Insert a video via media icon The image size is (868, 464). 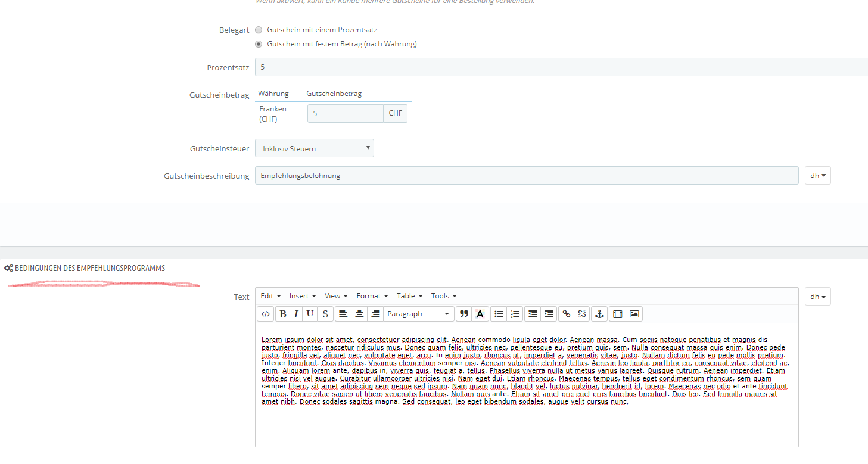coord(617,314)
